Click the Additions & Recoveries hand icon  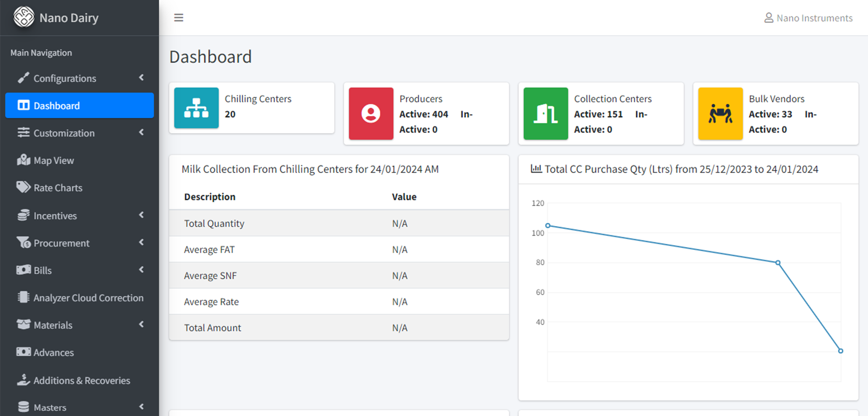[23, 380]
